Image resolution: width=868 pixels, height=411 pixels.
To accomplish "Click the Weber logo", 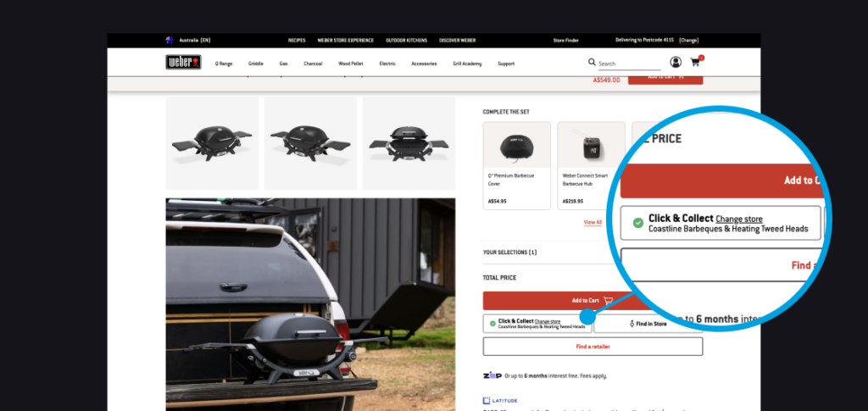I will (x=183, y=62).
